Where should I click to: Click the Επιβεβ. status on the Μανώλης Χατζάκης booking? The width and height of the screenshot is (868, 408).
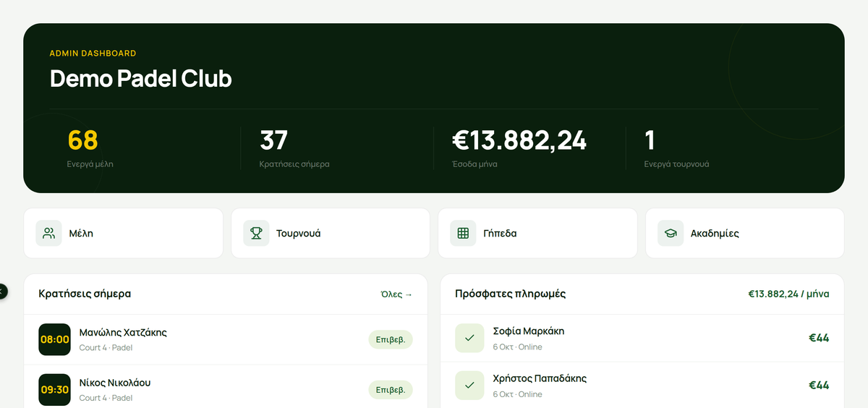click(x=391, y=339)
